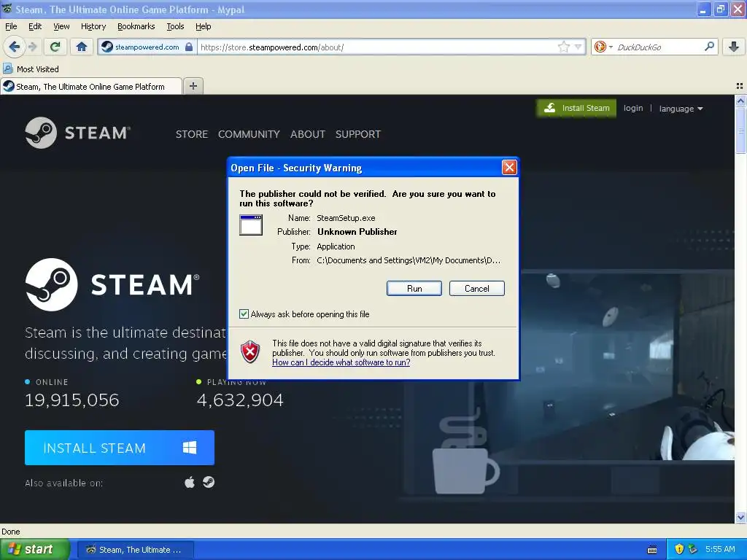Click the Steam taskbar window button
This screenshot has width=747, height=560.
point(135,550)
